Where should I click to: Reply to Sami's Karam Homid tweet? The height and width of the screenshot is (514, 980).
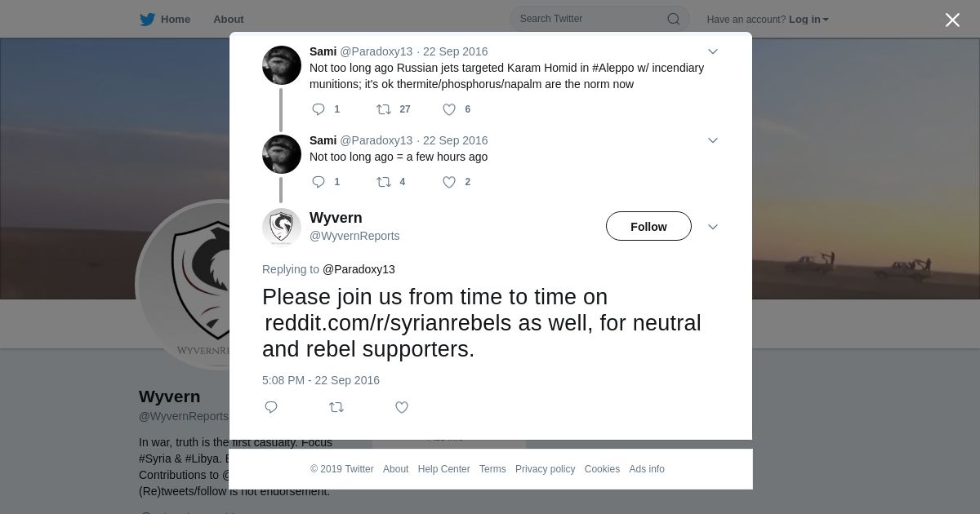tap(318, 109)
